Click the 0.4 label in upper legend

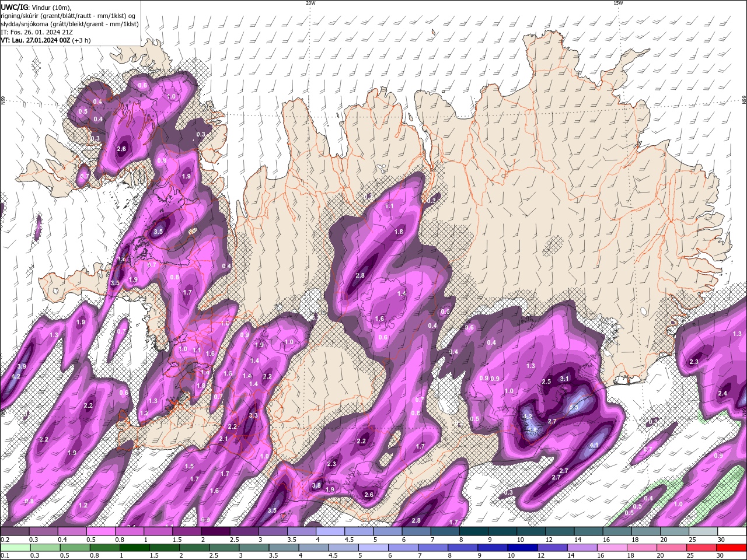[x=62, y=540]
